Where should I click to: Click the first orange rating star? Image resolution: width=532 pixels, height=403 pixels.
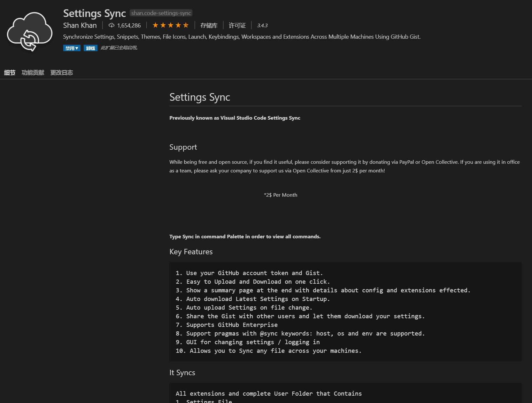[x=155, y=25]
